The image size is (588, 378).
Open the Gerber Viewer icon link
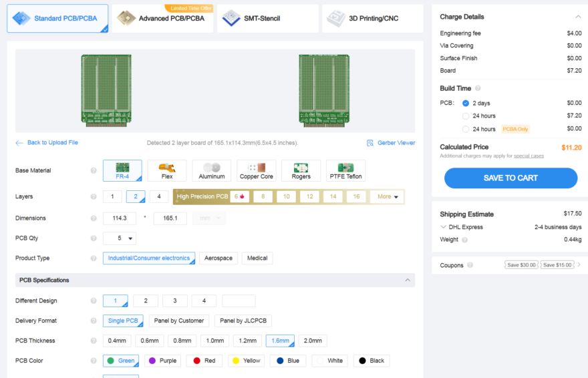[371, 143]
